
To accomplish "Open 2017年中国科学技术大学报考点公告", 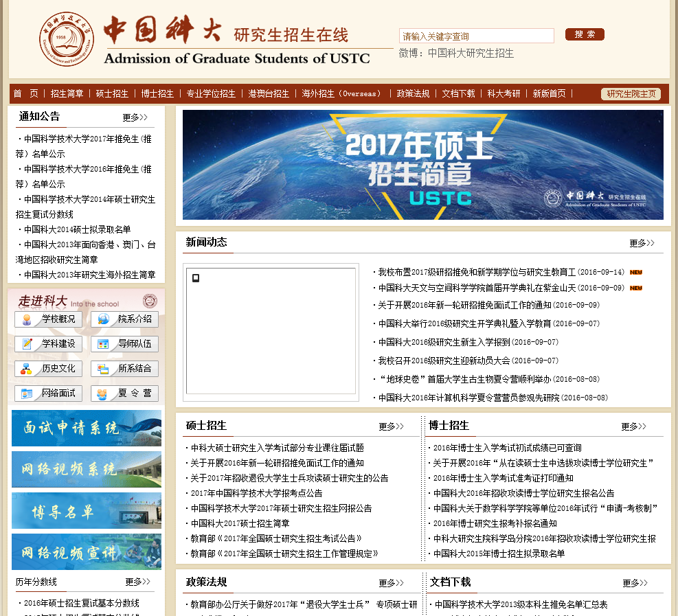I will [256, 494].
